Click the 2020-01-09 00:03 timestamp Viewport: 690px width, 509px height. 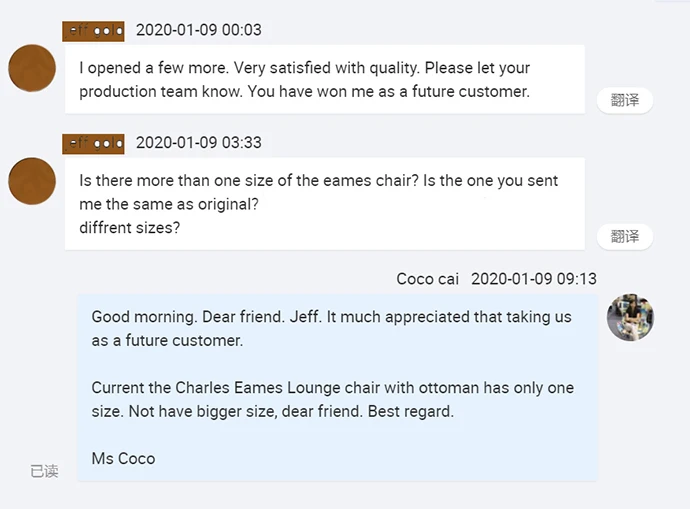[x=198, y=30]
